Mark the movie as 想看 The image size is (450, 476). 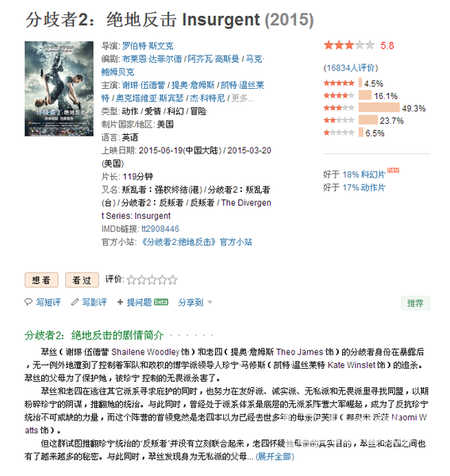pyautogui.click(x=41, y=280)
